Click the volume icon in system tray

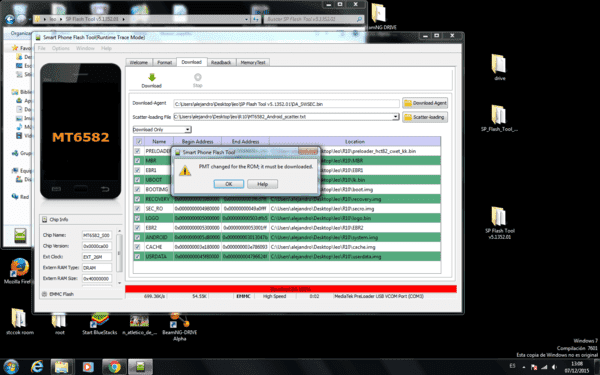pyautogui.click(x=554, y=367)
